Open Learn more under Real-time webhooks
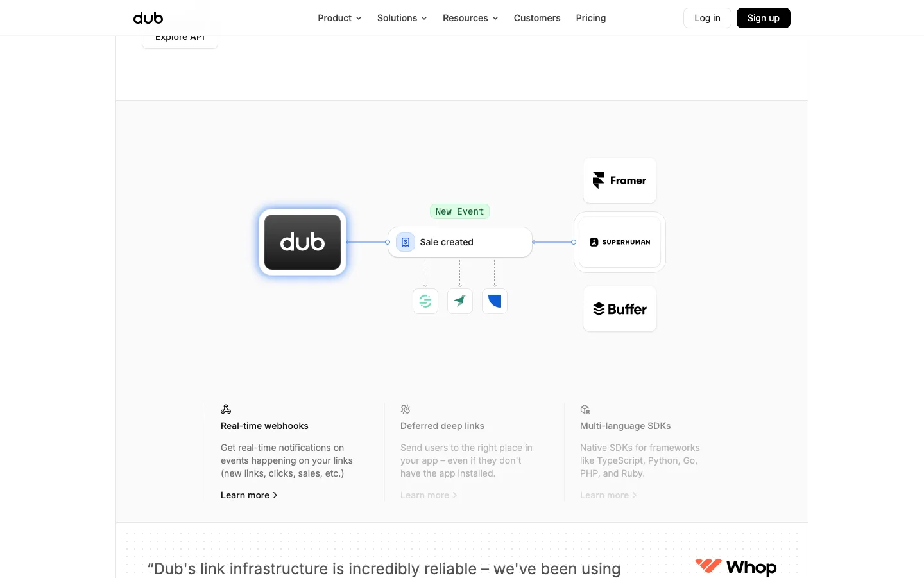Screen dimensions: 924x578 point(249,495)
